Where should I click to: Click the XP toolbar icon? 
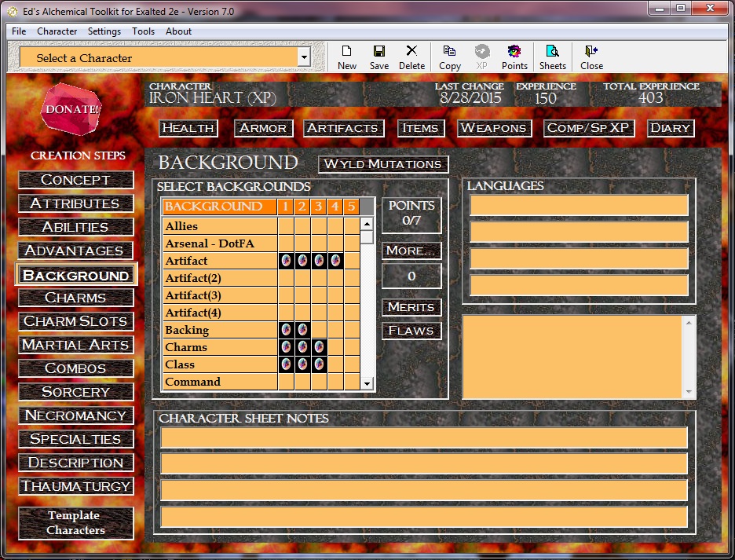(481, 57)
